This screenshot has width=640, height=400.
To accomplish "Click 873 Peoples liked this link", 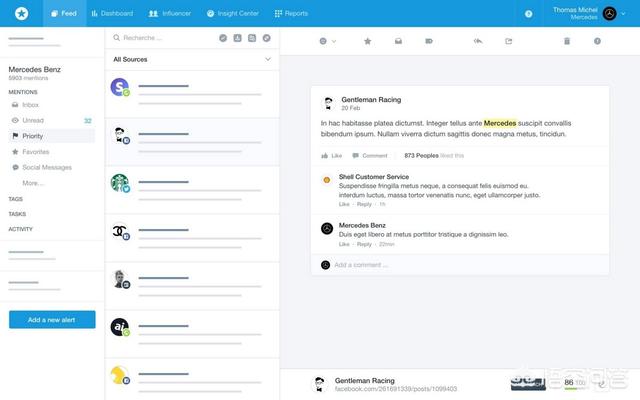I will [434, 156].
